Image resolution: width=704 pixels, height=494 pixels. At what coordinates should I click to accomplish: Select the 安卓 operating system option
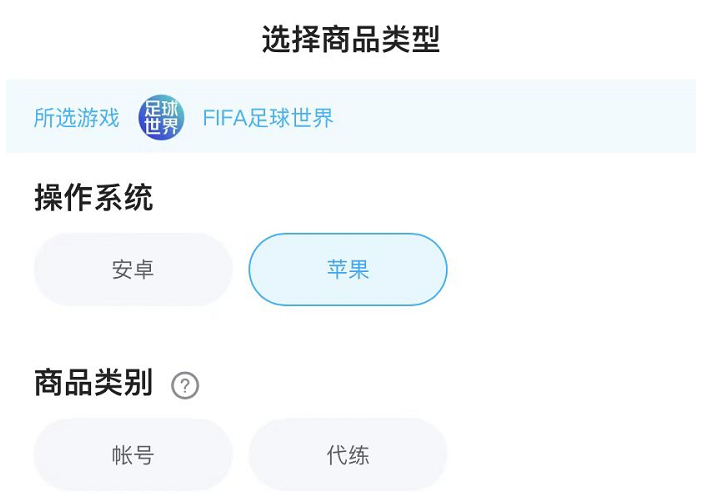coord(133,270)
